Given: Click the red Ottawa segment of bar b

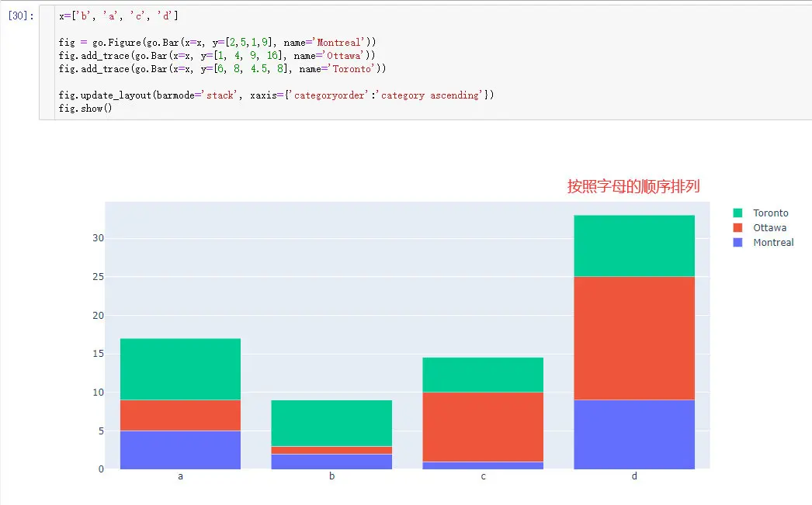Looking at the screenshot, I should pos(331,450).
